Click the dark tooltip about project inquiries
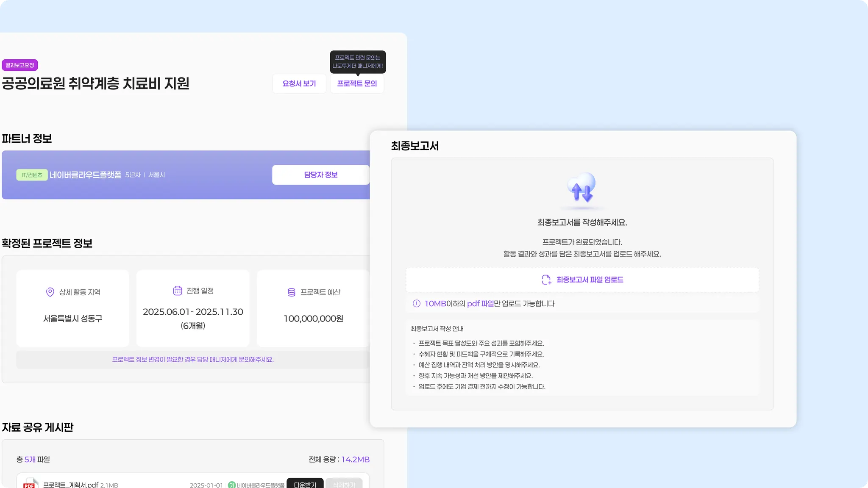This screenshot has height=488, width=868. click(x=358, y=61)
